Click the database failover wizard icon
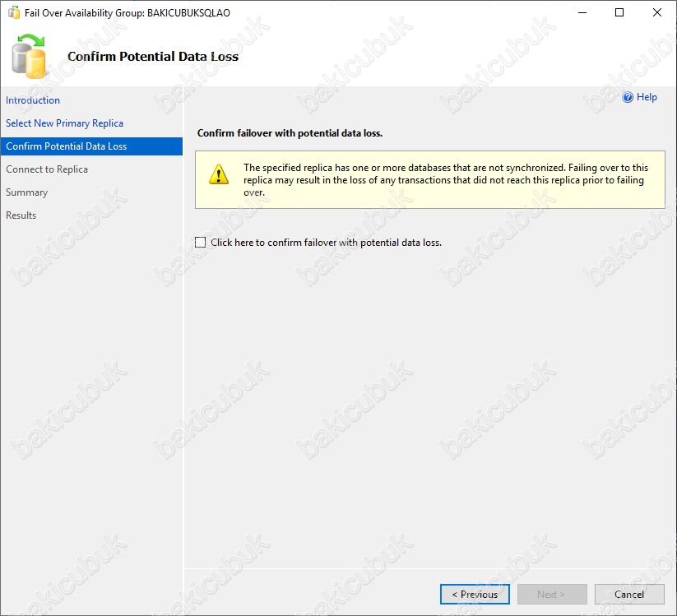This screenshot has height=616, width=677. pyautogui.click(x=29, y=57)
